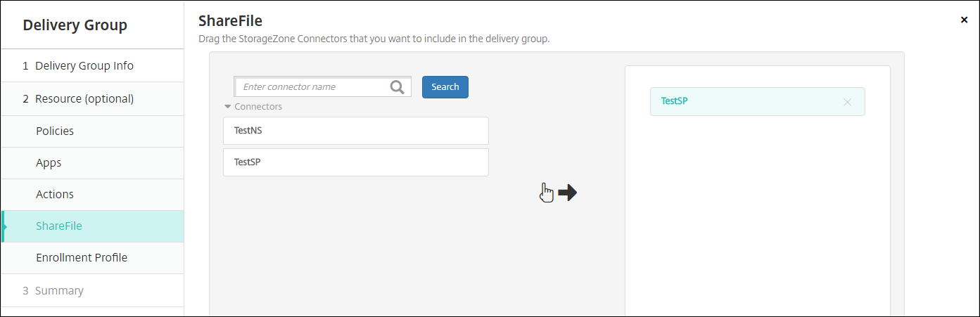Select the ShareFile section
The width and height of the screenshot is (980, 317).
[x=59, y=226]
